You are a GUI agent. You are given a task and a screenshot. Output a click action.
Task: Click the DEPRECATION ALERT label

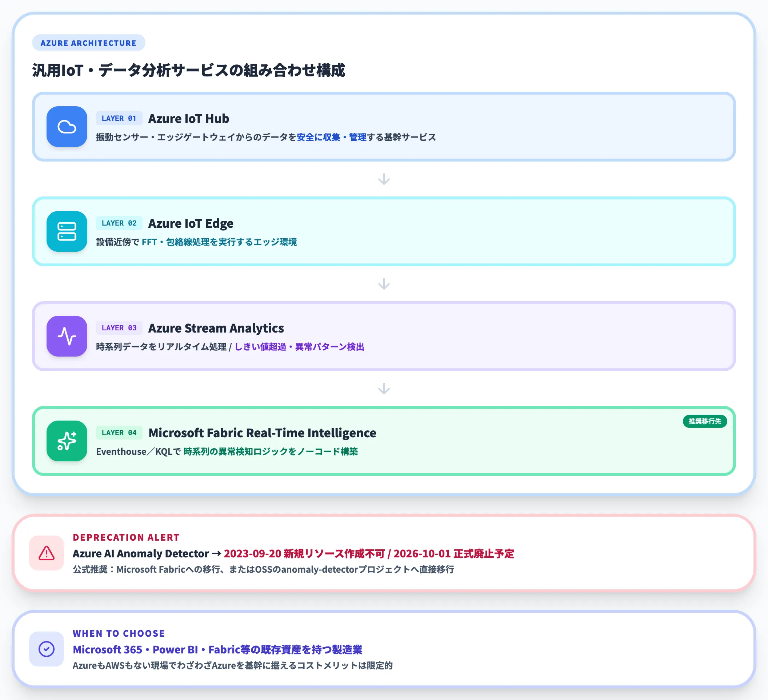coord(126,537)
